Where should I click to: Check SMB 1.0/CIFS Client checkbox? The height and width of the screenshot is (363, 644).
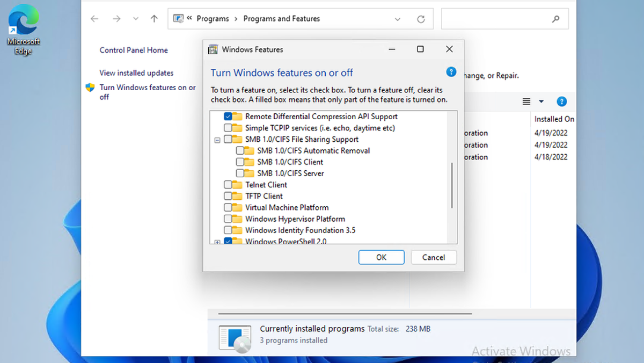point(240,162)
